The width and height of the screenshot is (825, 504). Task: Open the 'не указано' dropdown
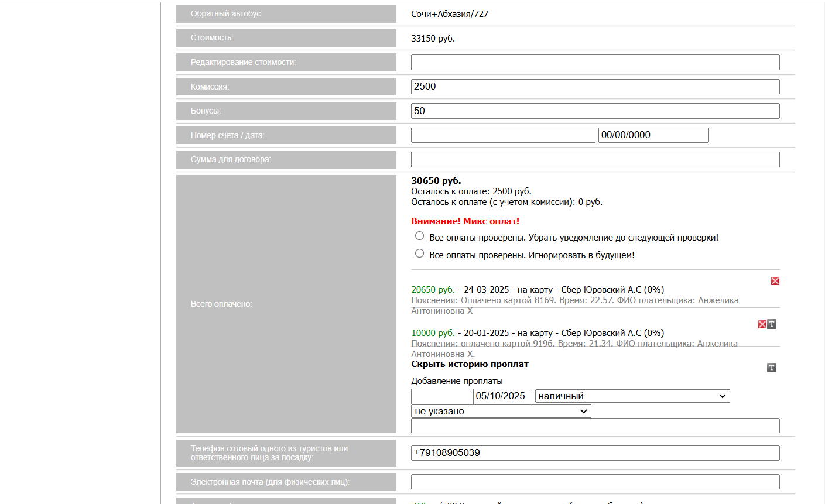point(501,412)
